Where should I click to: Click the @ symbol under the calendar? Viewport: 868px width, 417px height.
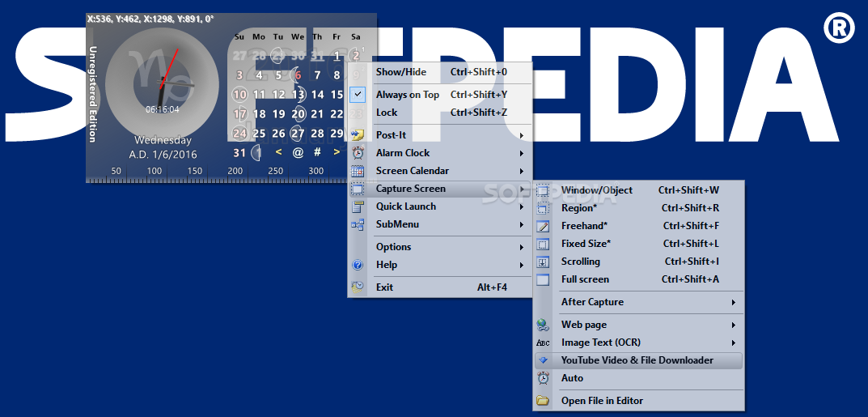tap(298, 152)
